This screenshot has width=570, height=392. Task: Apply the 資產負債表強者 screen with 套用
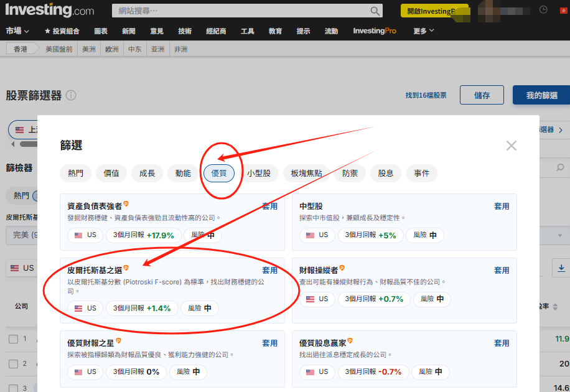pos(269,207)
